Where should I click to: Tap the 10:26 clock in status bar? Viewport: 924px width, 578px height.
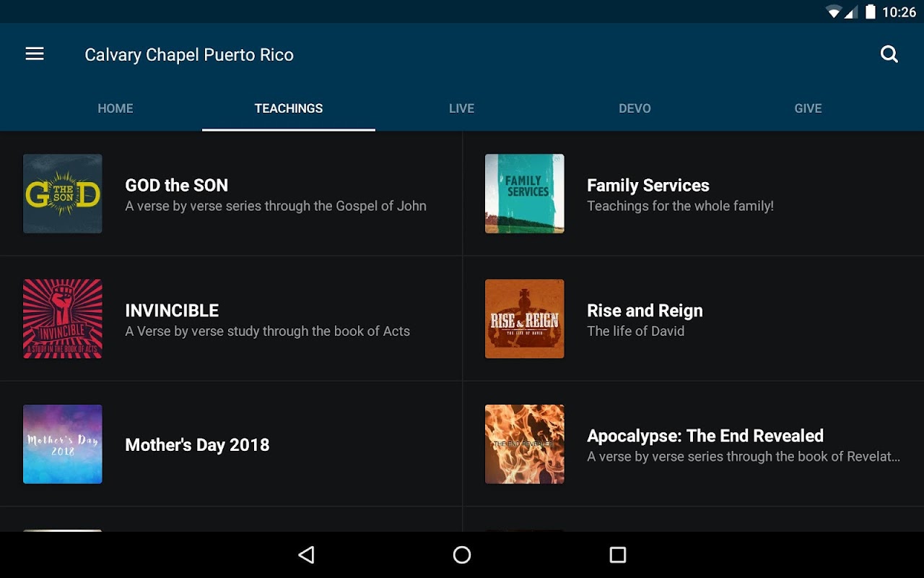899,12
